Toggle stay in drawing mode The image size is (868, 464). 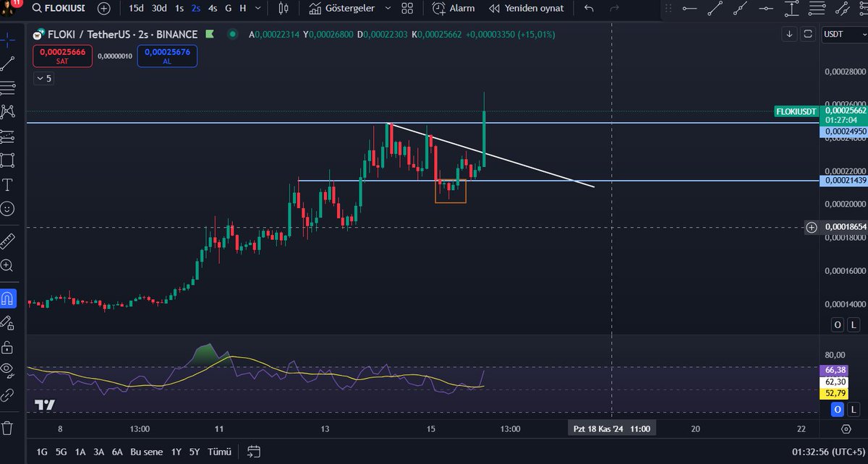pyautogui.click(x=8, y=322)
